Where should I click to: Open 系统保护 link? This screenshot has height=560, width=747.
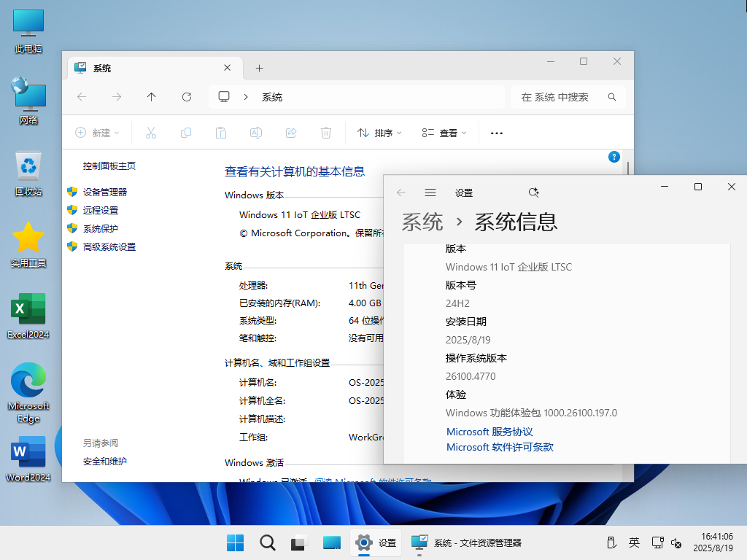pyautogui.click(x=101, y=228)
